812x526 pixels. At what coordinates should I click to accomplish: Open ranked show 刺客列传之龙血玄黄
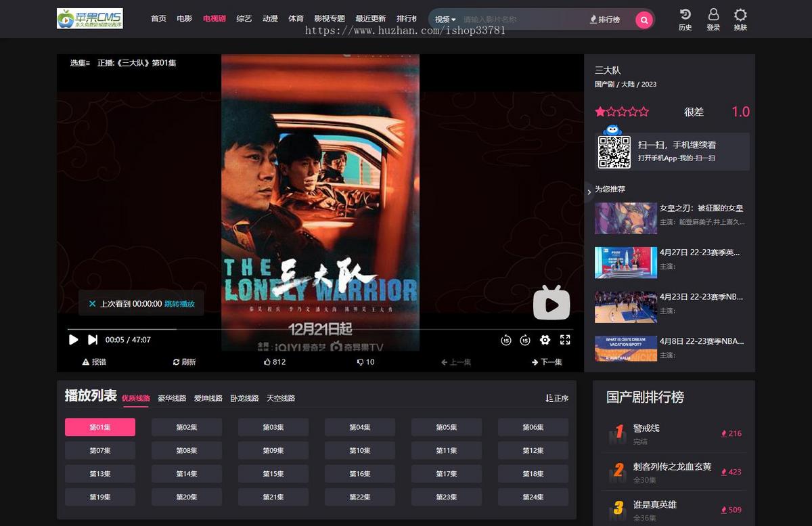point(673,466)
